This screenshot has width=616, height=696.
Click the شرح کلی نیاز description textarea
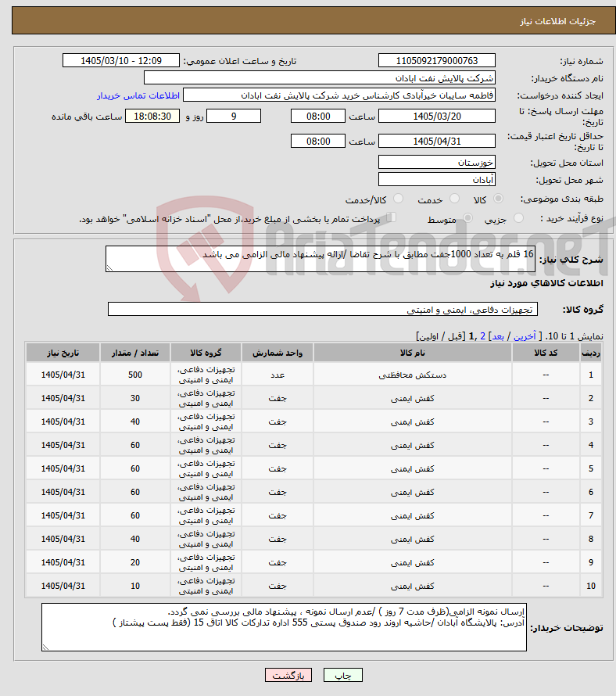coord(321,259)
